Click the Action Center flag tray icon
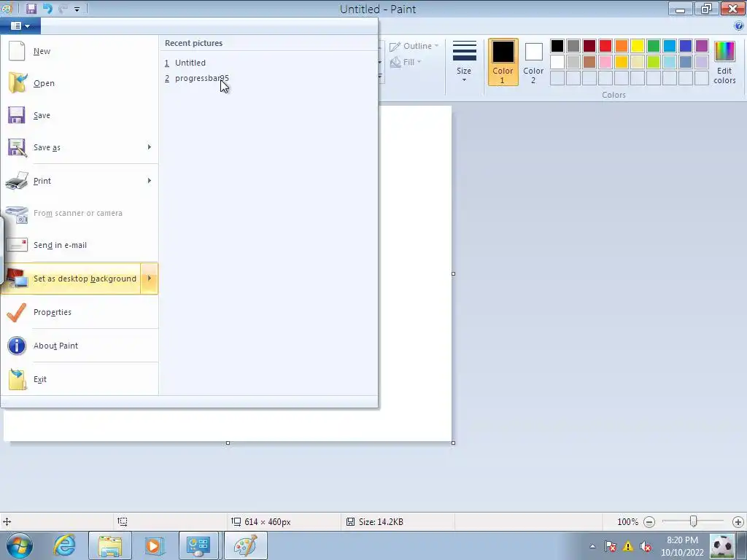747x560 pixels. pyautogui.click(x=611, y=546)
